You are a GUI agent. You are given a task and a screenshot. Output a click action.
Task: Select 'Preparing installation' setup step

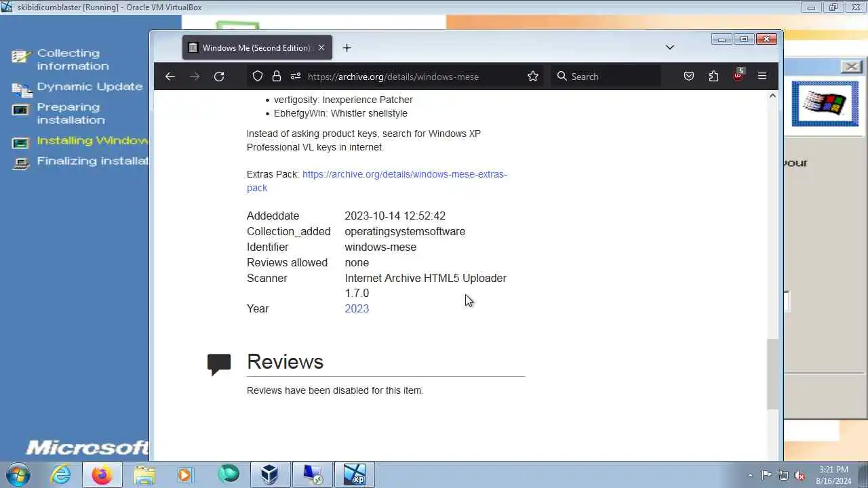pyautogui.click(x=71, y=113)
